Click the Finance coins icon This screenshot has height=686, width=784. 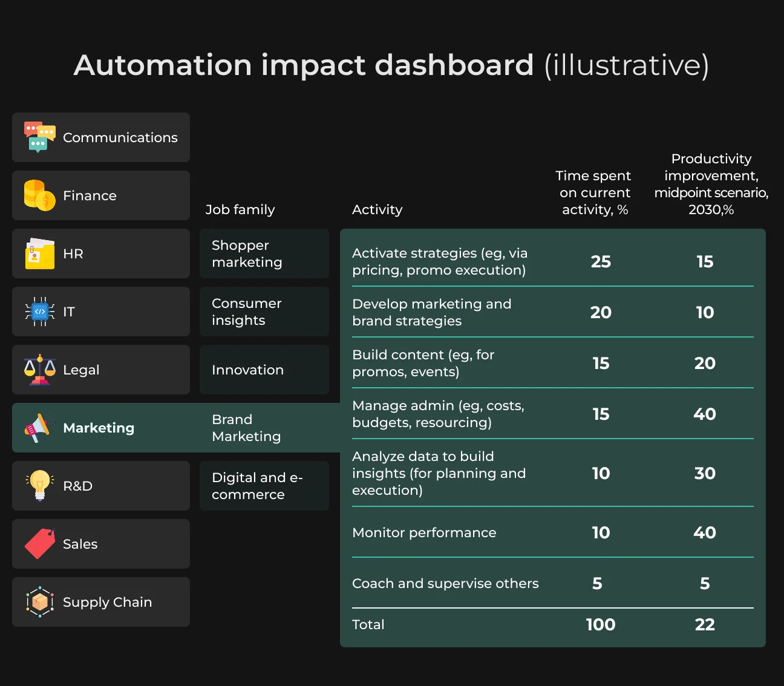(x=40, y=195)
